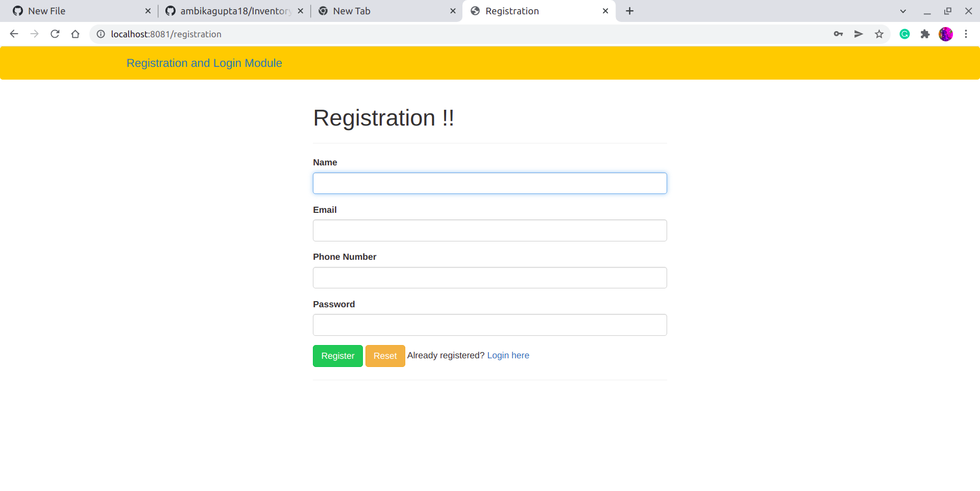Click the GitHub icon on the Inventory tab
Viewport: 980px width, 491px height.
point(170,10)
